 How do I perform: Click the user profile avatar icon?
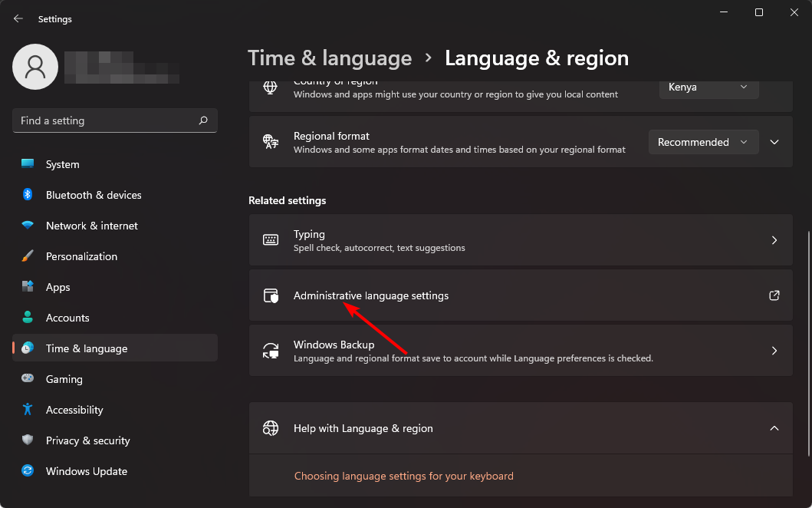coord(35,67)
